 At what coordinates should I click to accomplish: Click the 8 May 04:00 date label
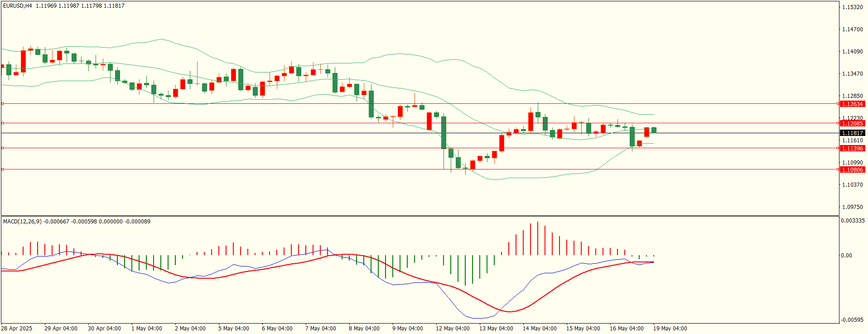pyautogui.click(x=364, y=329)
